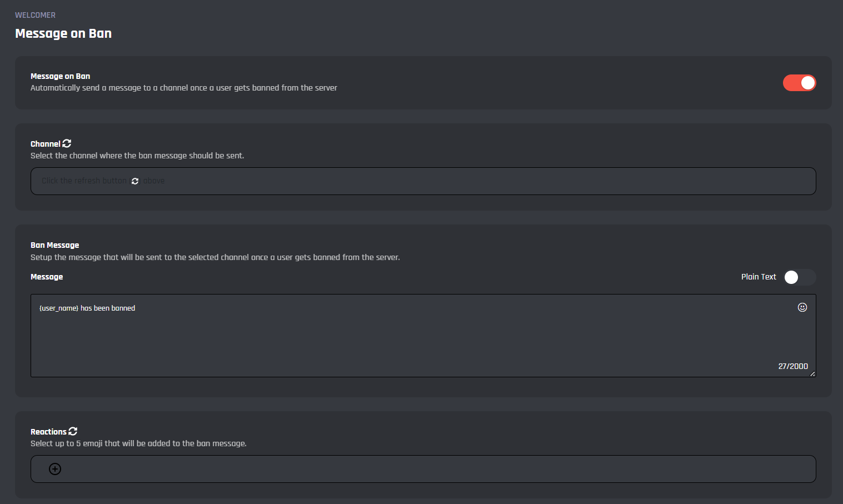Toggle the Plain Text switch
This screenshot has height=504, width=843.
tap(799, 277)
